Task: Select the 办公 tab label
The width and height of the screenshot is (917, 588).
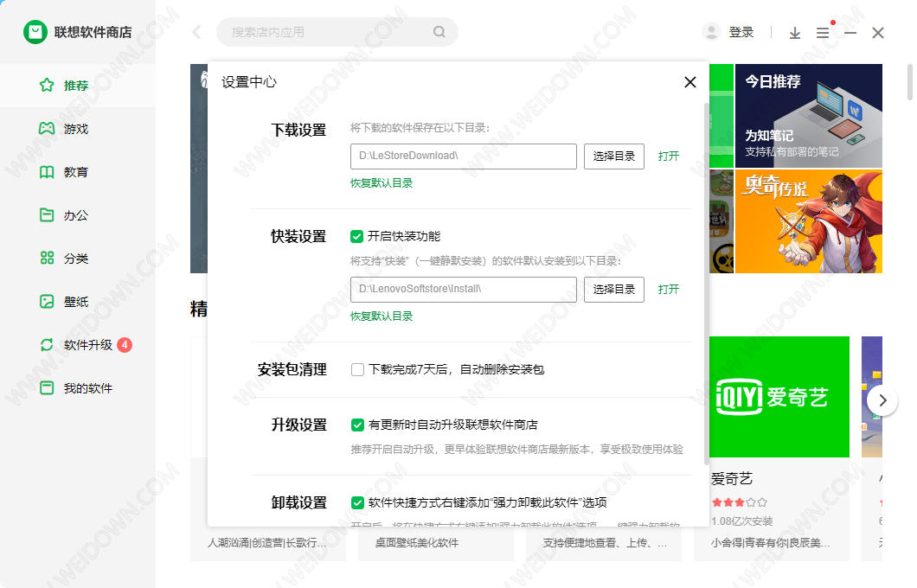Action: point(76,215)
